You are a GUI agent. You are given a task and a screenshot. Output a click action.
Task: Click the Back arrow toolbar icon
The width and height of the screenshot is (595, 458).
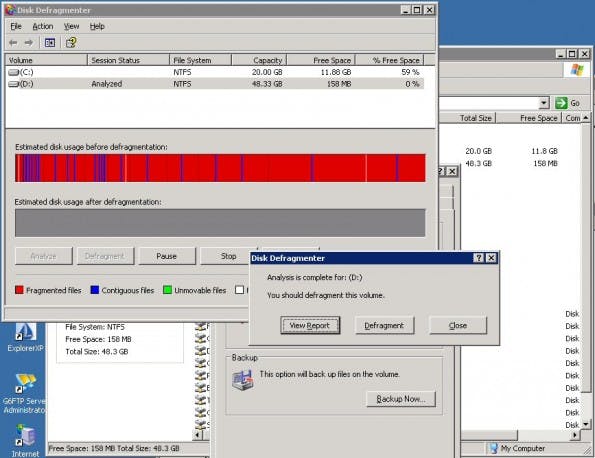(x=13, y=42)
